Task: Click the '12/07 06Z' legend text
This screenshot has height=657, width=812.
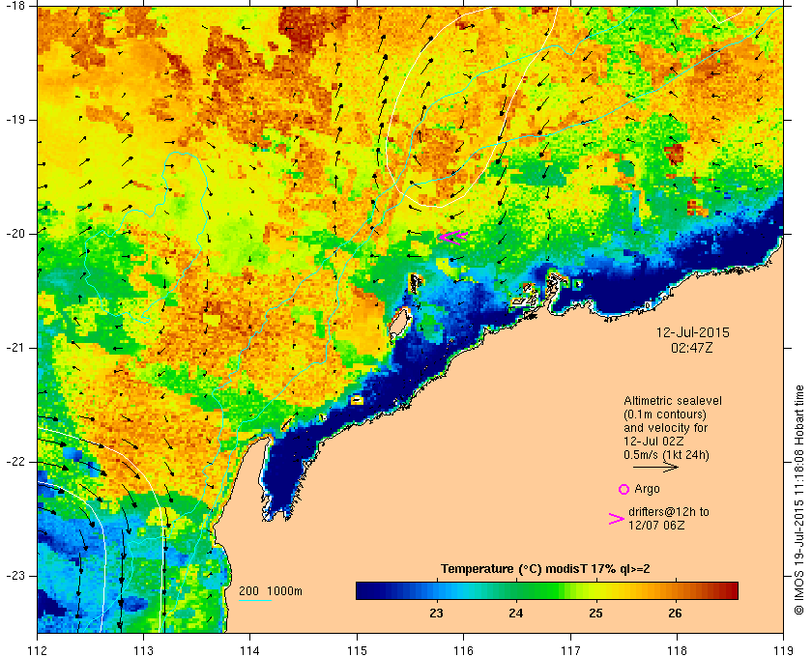Action: 656,525
